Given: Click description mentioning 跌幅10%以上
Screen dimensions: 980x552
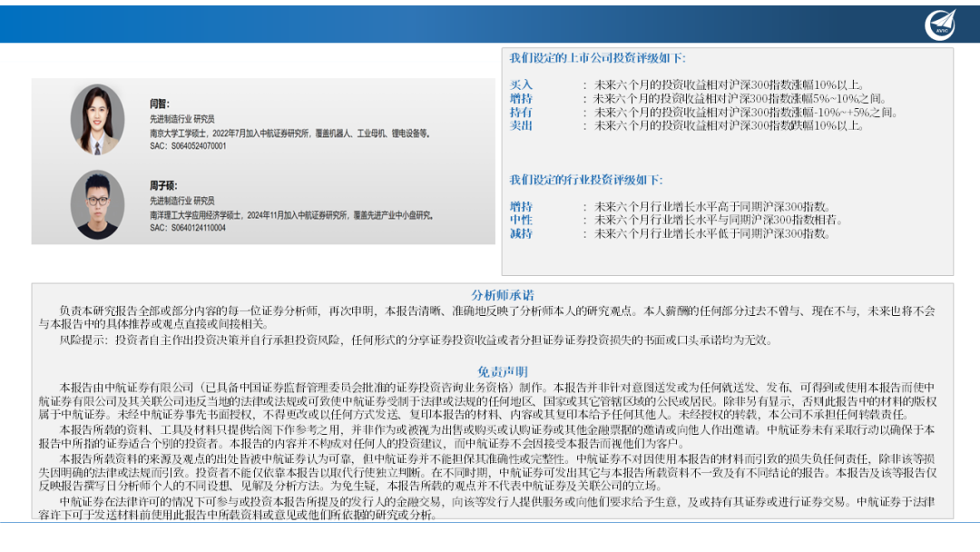Looking at the screenshot, I should [x=730, y=125].
